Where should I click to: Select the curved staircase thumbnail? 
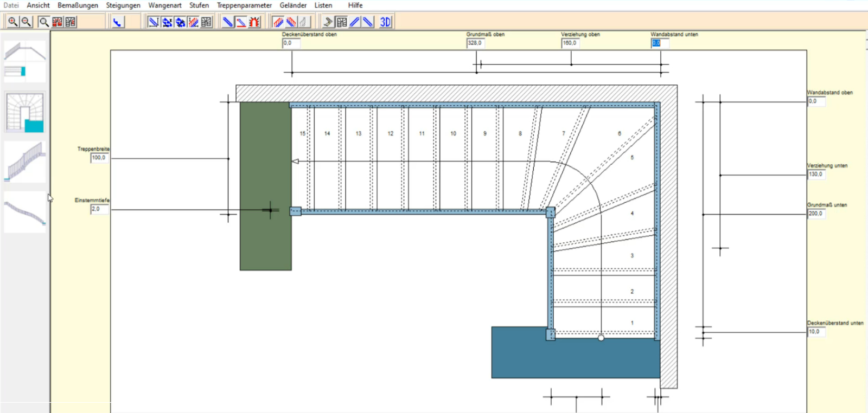25,212
